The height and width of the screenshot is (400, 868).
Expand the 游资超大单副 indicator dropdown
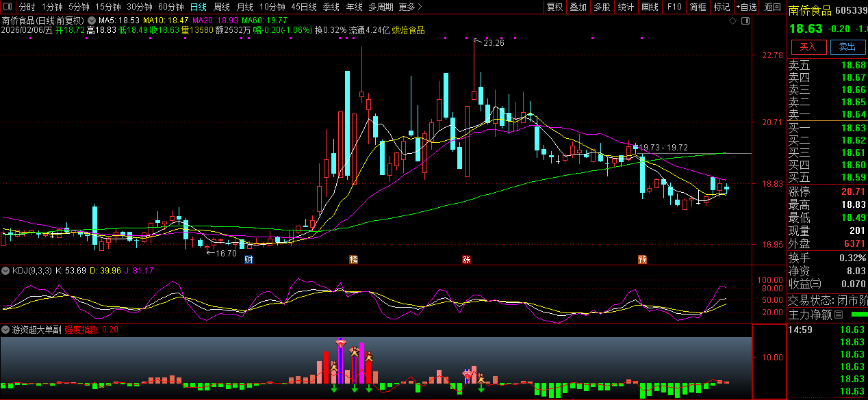5,330
